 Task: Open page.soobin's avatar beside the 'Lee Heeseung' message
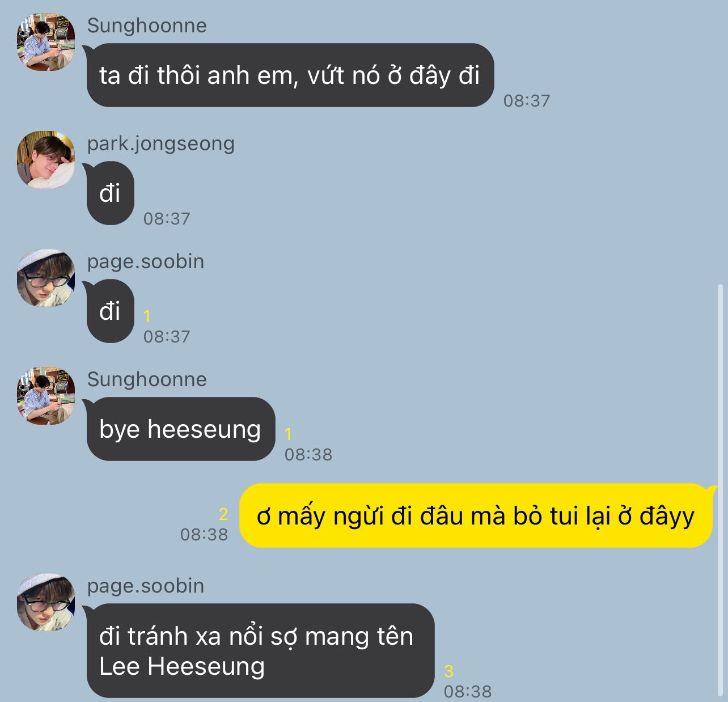coord(46,602)
